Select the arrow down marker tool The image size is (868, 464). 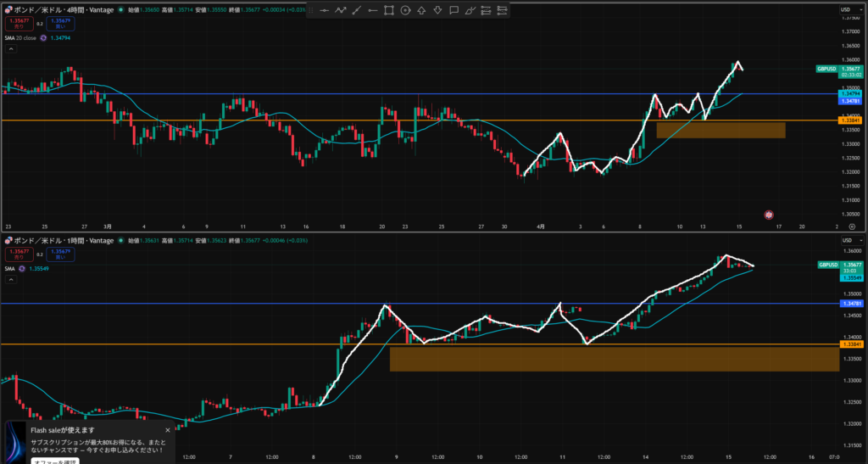(437, 10)
